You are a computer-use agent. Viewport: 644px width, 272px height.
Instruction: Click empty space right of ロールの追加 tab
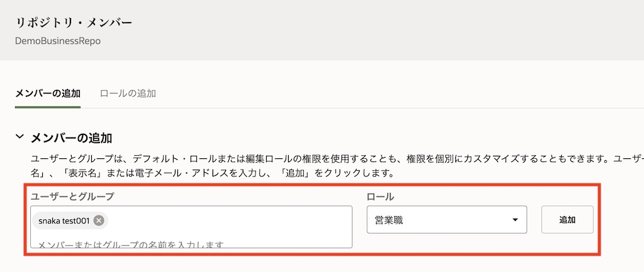click(x=377, y=93)
